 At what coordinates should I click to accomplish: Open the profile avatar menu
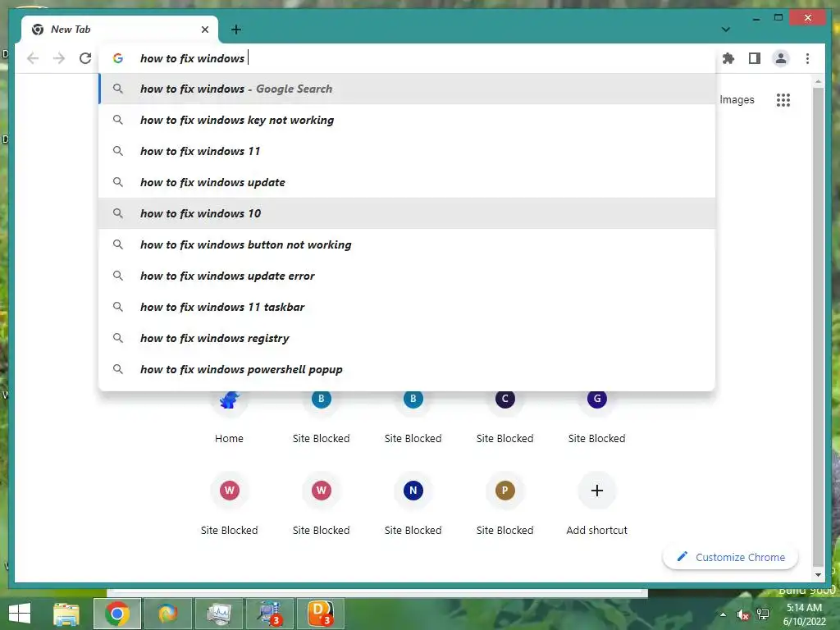(781, 58)
